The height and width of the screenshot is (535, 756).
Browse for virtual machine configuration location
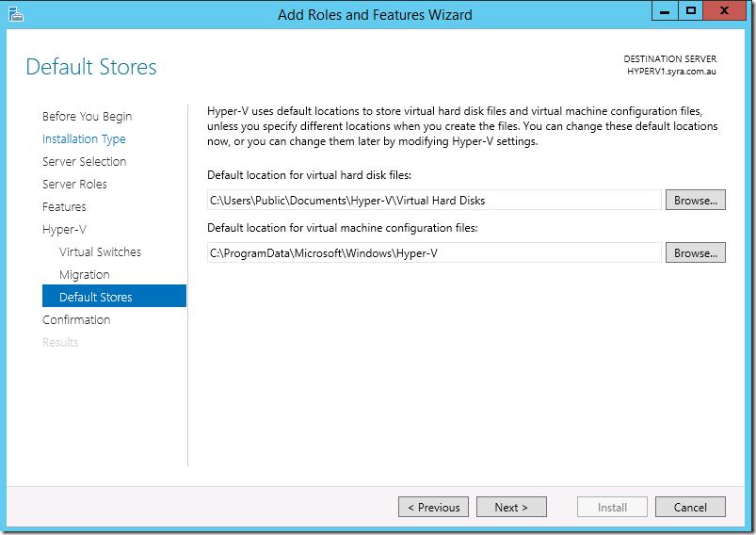point(695,252)
